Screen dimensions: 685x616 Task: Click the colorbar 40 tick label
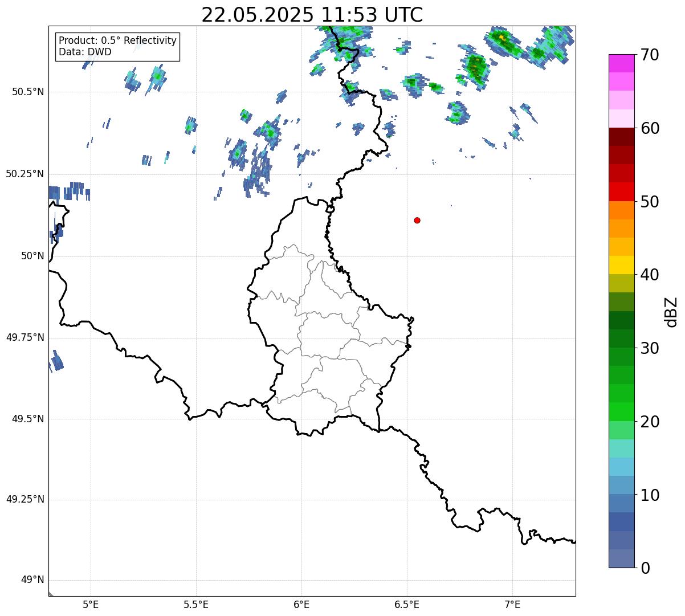click(650, 275)
